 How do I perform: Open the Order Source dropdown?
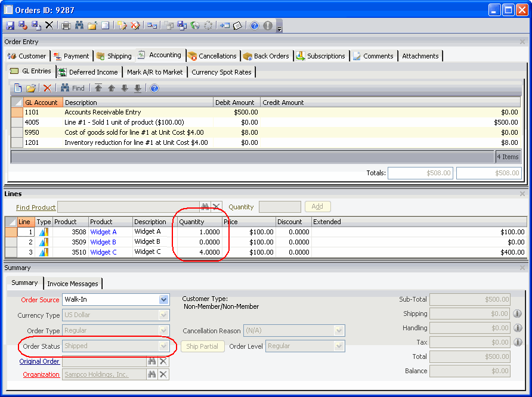pyautogui.click(x=163, y=299)
